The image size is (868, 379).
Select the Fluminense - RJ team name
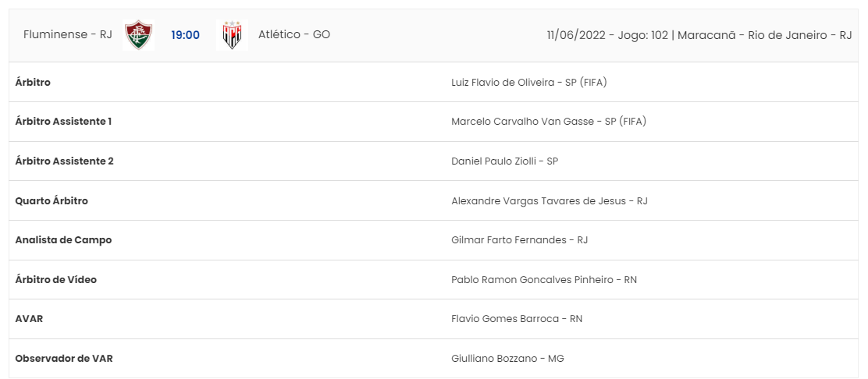(68, 34)
